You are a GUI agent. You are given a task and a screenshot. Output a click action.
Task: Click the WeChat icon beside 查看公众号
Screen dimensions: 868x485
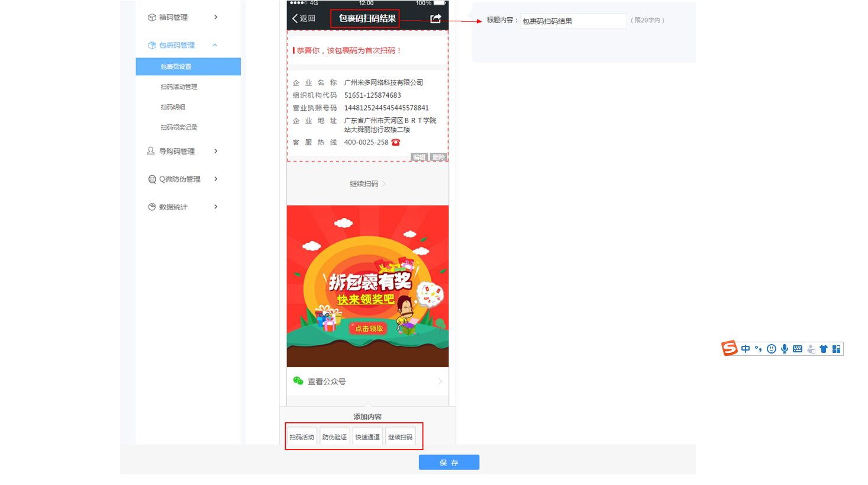tap(298, 381)
